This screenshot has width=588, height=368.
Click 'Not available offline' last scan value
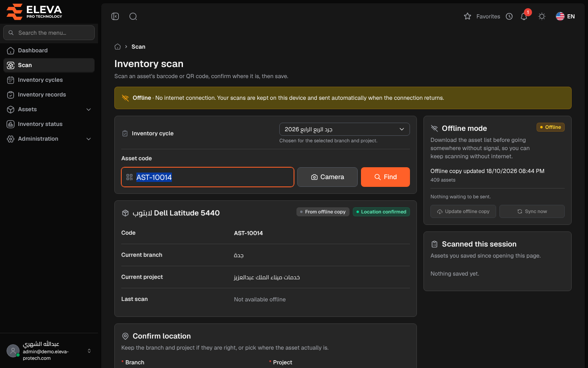click(260, 299)
